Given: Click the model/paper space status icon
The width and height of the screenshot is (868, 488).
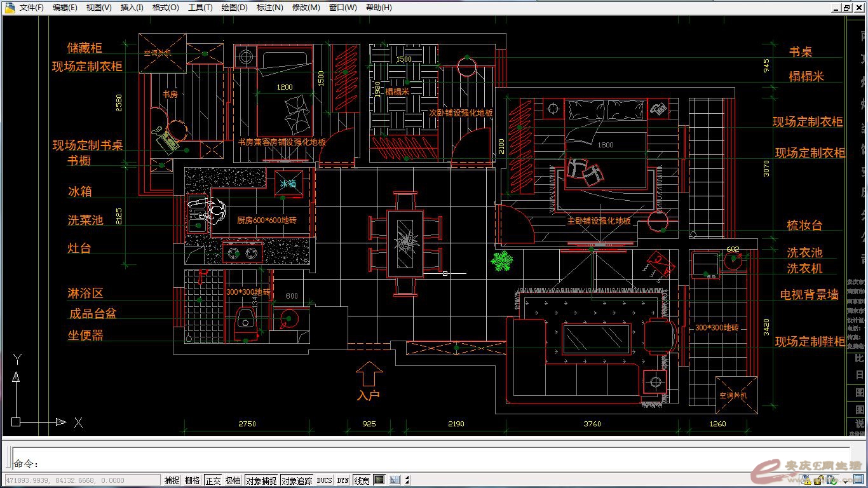Looking at the screenshot, I should point(379,480).
